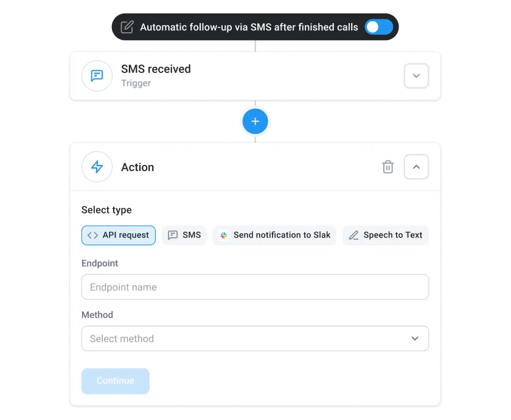The image size is (511, 420).
Task: Add a step with the plus button
Action: coord(255,122)
